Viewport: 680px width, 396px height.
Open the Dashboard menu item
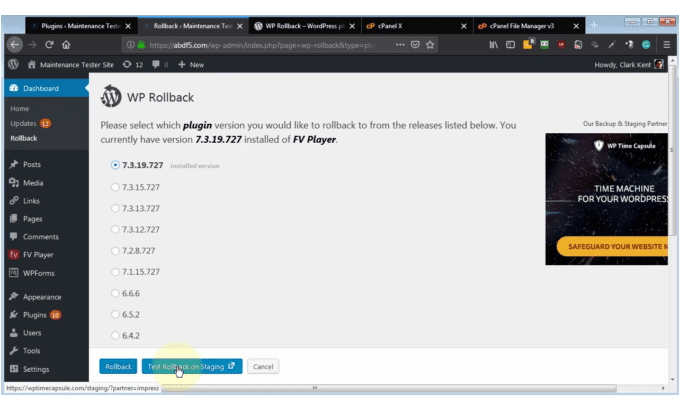[x=46, y=88]
